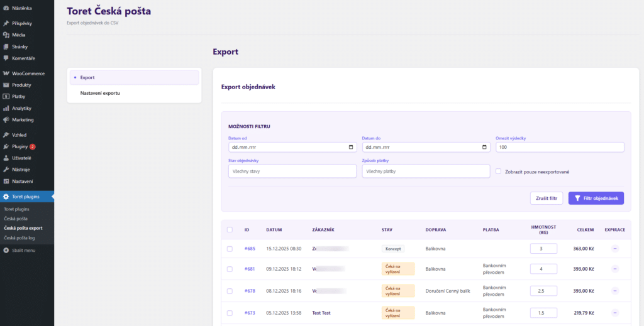Viewport: 644px width, 326px height.
Task: Click weight field with value 1.5
Action: click(x=543, y=313)
